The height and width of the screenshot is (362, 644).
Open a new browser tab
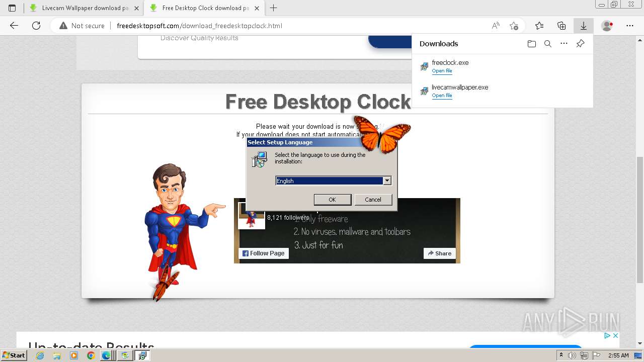tap(273, 8)
